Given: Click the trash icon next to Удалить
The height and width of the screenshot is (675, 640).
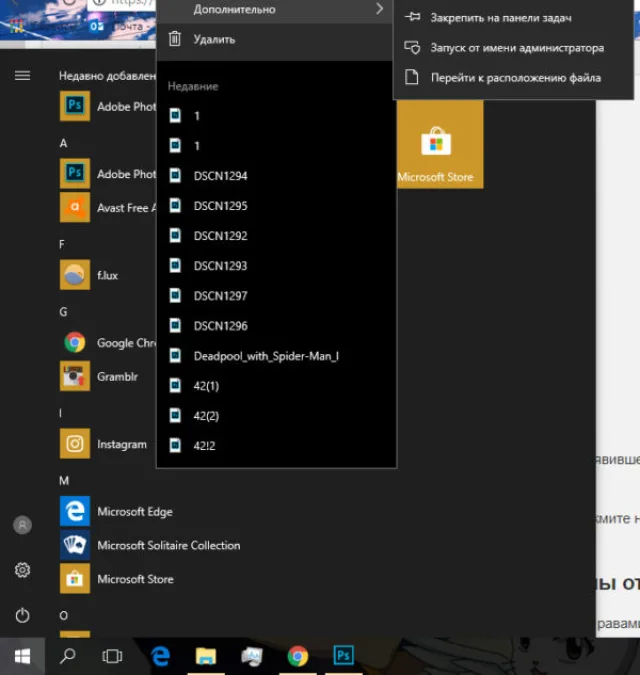Looking at the screenshot, I should tap(175, 39).
